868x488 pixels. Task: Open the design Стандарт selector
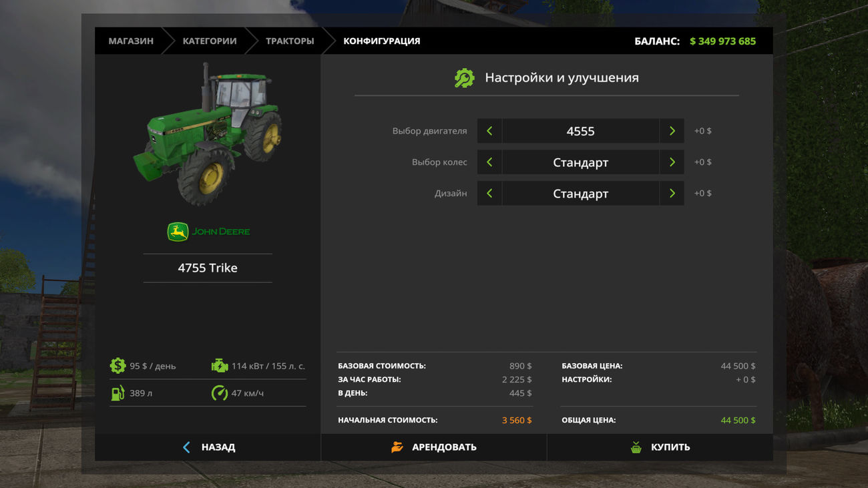tap(581, 194)
